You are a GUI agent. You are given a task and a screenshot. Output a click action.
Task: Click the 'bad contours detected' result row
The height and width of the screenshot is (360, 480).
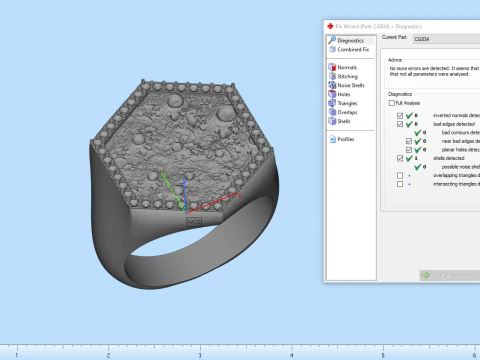447,133
